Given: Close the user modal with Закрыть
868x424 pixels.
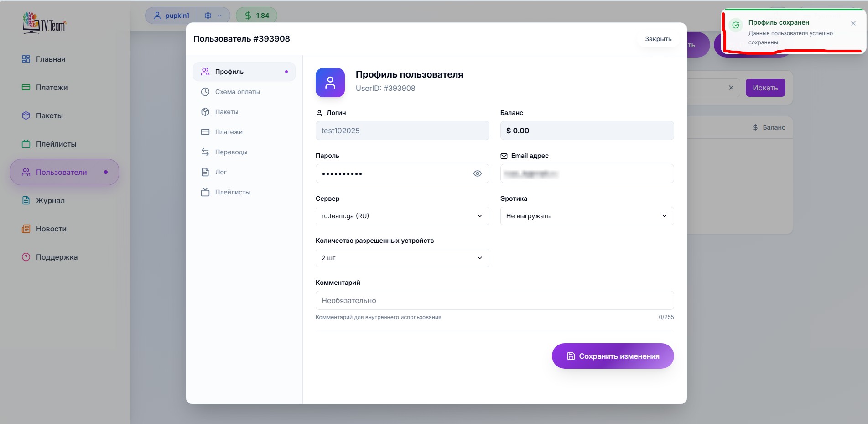Looking at the screenshot, I should tap(658, 39).
